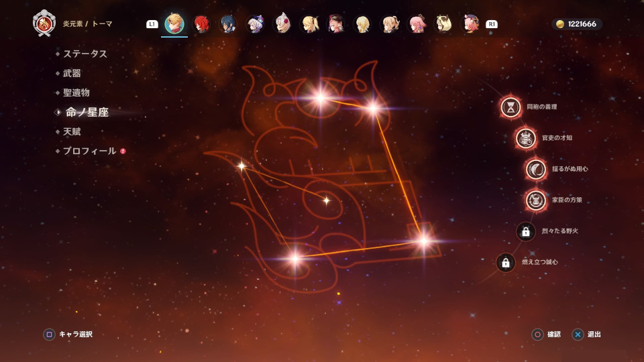Click the bright star on the bottom-right square corner
Screen dimensions: 644x362
click(424, 241)
